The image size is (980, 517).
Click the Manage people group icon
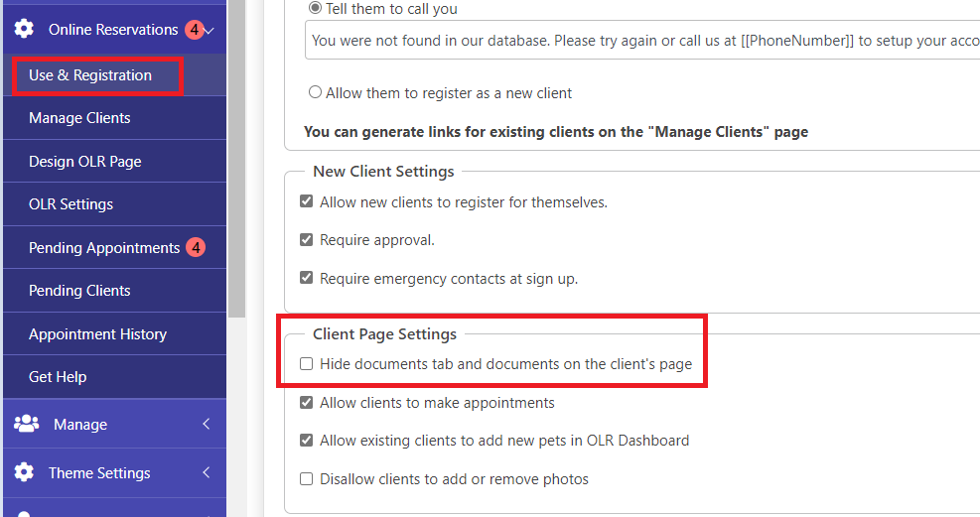[26, 424]
